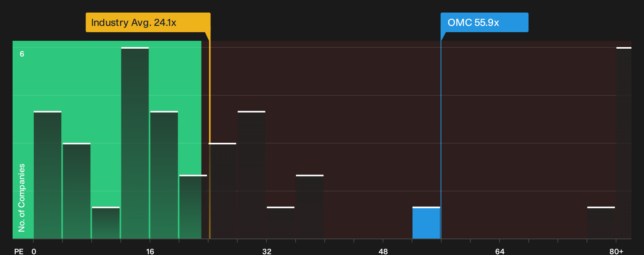Select the shortest green bar before PE 16
Image resolution: width=644 pixels, height=255 pixels.
pyautogui.click(x=106, y=223)
